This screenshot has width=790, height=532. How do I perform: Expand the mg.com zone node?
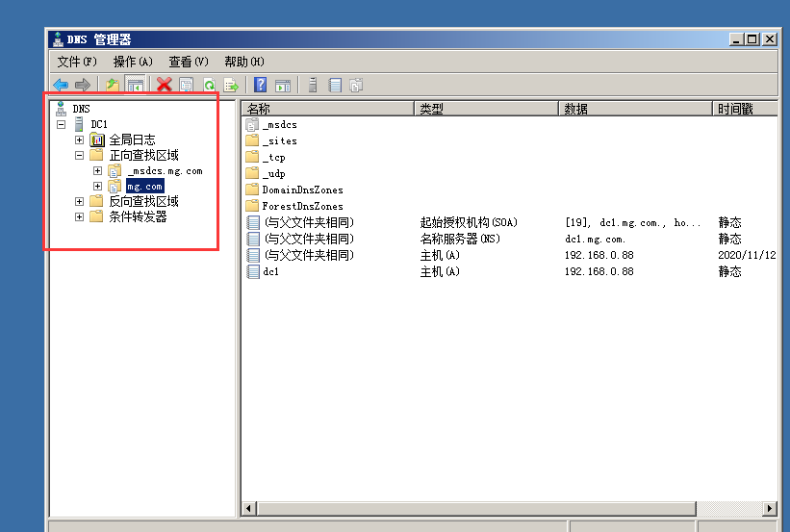[x=98, y=186]
